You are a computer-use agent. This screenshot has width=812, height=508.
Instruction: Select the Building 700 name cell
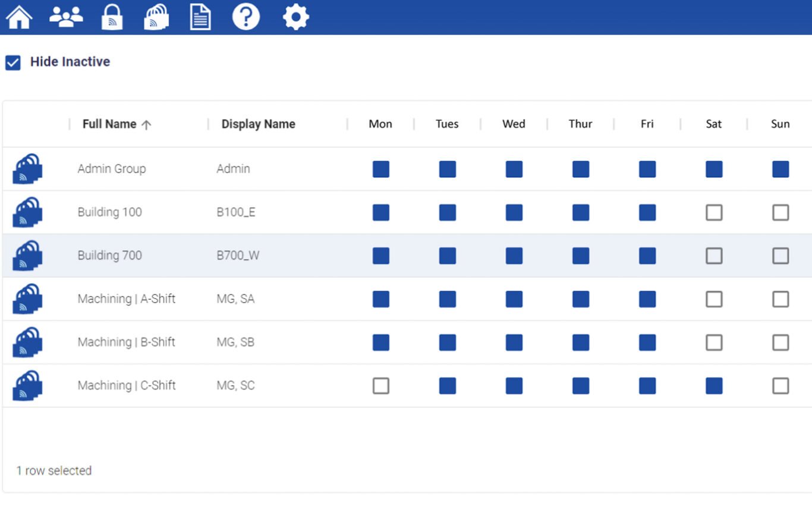[110, 256]
